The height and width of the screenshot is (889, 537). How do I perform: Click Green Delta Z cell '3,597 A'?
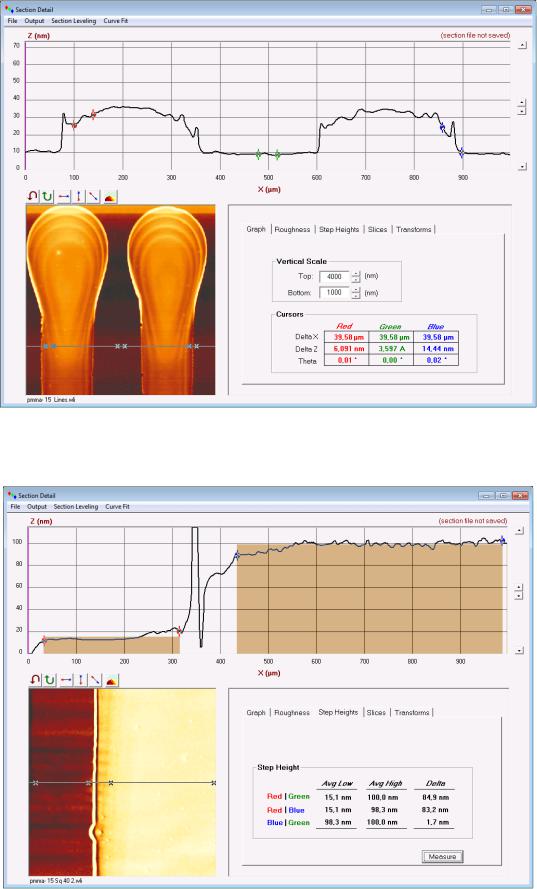pos(391,349)
